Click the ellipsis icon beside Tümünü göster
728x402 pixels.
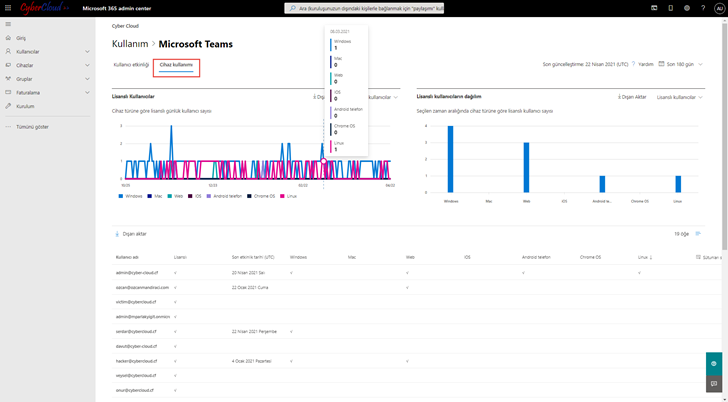8,127
